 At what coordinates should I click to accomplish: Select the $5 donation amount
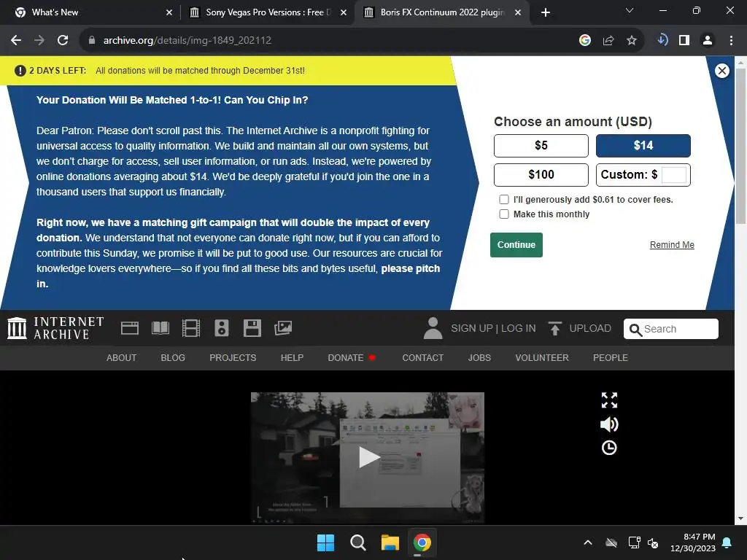click(x=541, y=146)
